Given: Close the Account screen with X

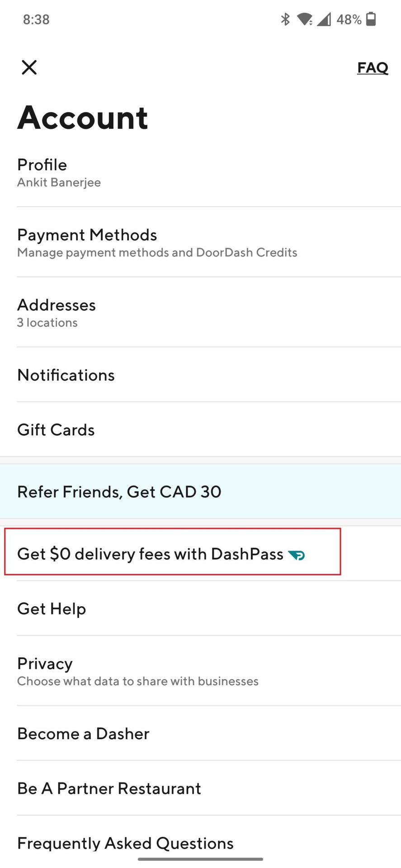Looking at the screenshot, I should 29,68.
